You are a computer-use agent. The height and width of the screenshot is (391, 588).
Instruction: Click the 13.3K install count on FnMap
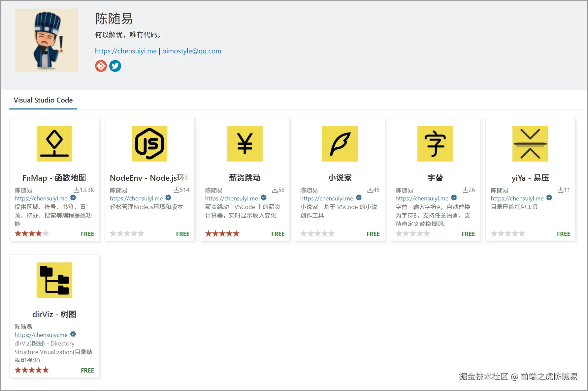[x=84, y=190]
